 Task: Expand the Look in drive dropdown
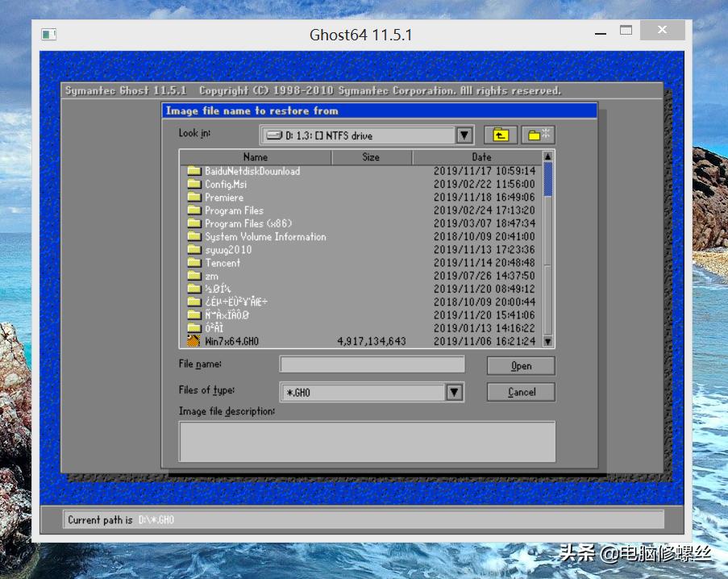[x=464, y=135]
